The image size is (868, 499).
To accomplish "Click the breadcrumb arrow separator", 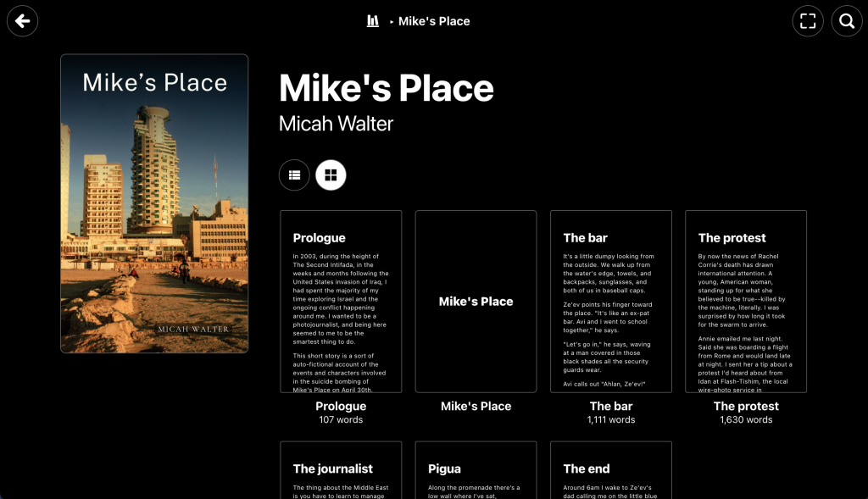I will [x=391, y=22].
